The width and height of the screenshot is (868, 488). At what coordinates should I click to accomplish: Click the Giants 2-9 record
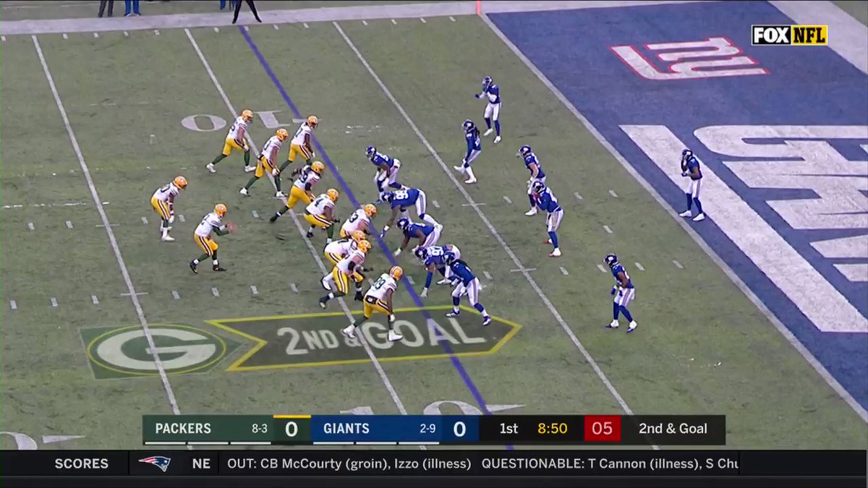pyautogui.click(x=427, y=429)
